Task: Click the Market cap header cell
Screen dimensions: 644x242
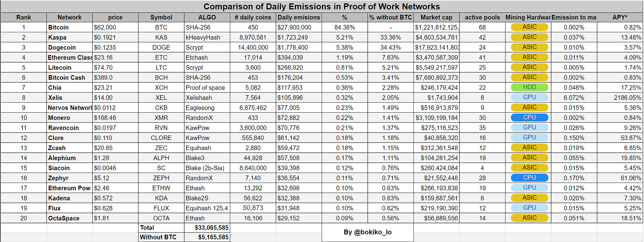Action: [x=436, y=17]
